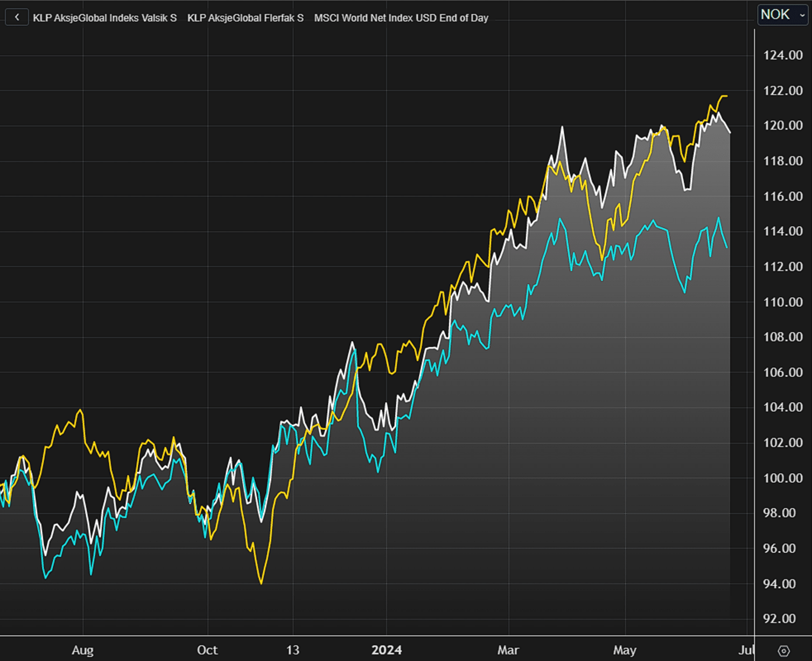Select KLP AksjeGlobal Indeks Valsik S legend

104,18
